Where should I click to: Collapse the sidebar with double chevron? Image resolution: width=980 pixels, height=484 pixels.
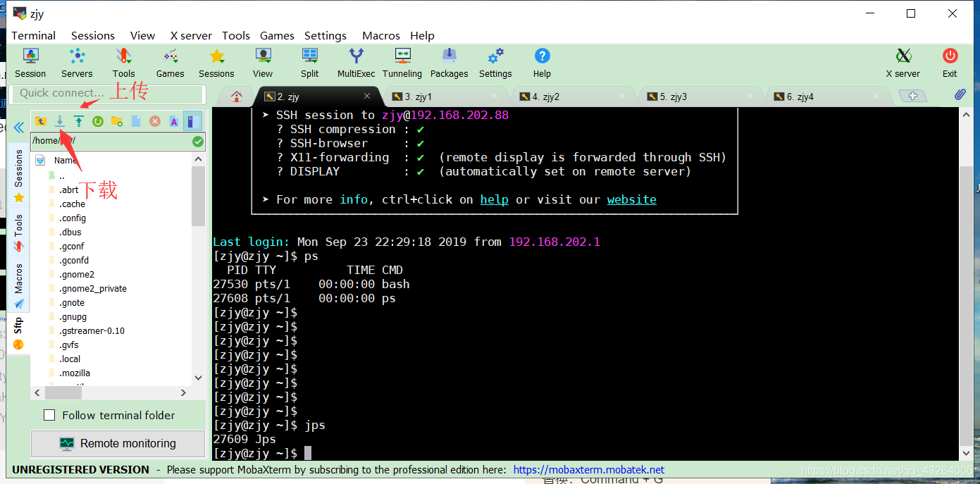pyautogui.click(x=19, y=128)
